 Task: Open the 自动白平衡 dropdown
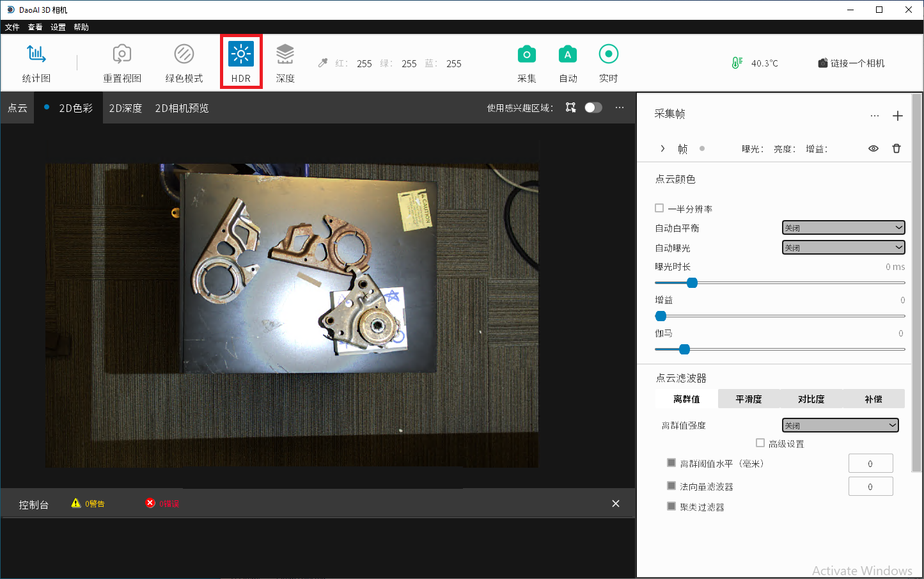point(843,228)
